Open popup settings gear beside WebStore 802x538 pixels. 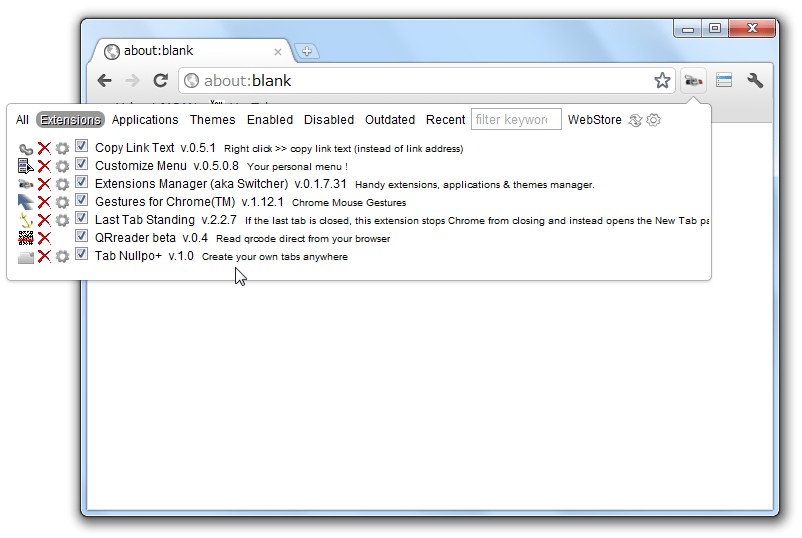pos(653,120)
